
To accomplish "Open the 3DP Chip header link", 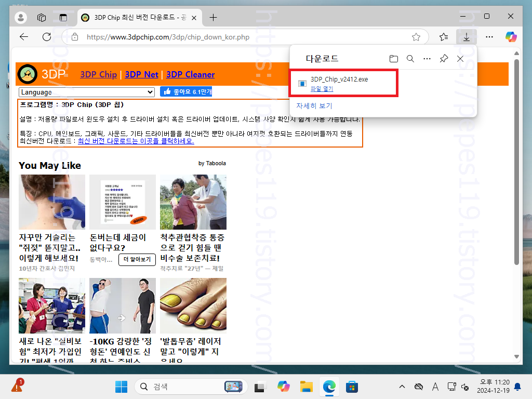I will tap(98, 74).
